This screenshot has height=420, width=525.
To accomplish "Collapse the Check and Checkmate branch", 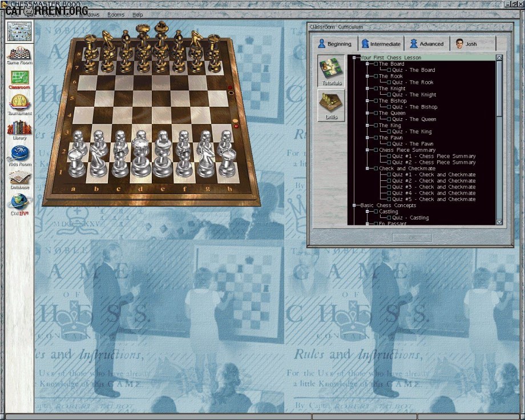I will [367, 168].
